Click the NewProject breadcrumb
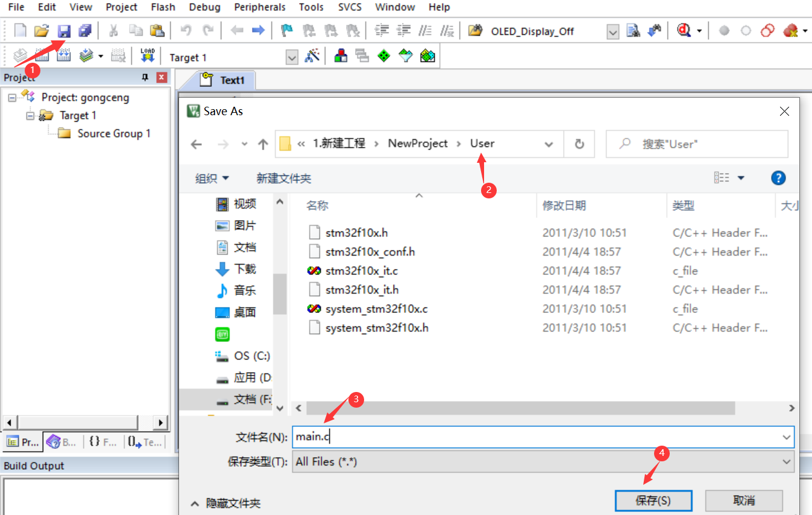 click(418, 144)
